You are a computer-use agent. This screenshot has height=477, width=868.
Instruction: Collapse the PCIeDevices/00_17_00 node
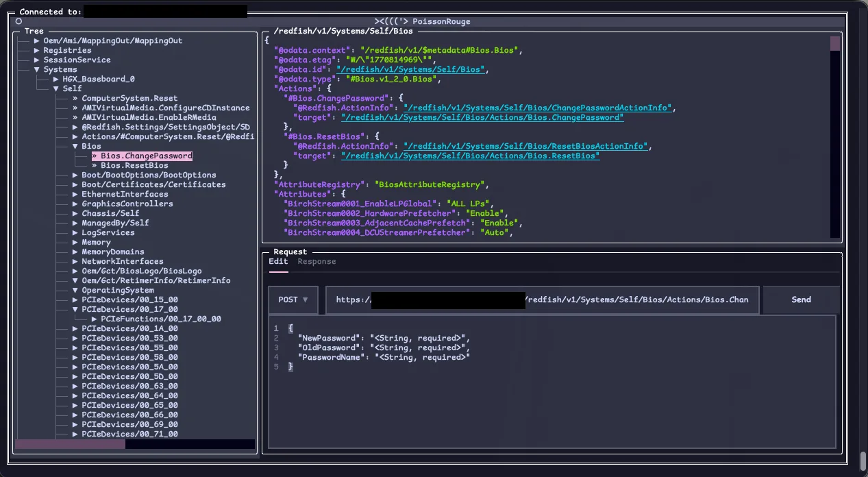tap(75, 309)
